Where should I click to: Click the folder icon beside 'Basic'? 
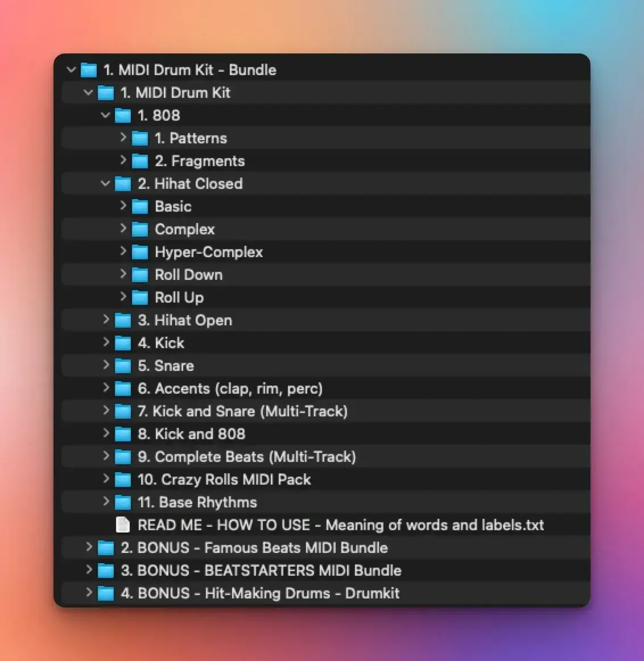(140, 206)
